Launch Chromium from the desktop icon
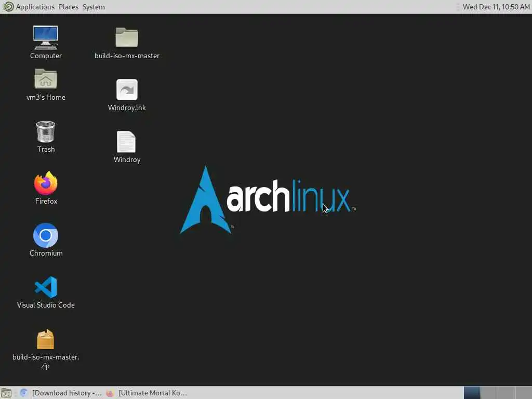This screenshot has height=399, width=532. pyautogui.click(x=46, y=235)
